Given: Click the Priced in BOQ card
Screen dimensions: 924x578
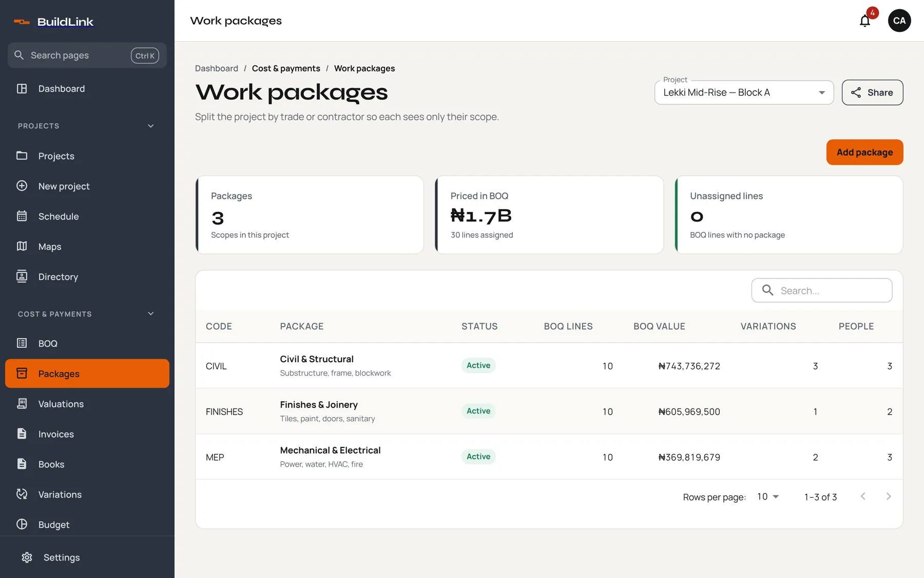Looking at the screenshot, I should click(549, 215).
